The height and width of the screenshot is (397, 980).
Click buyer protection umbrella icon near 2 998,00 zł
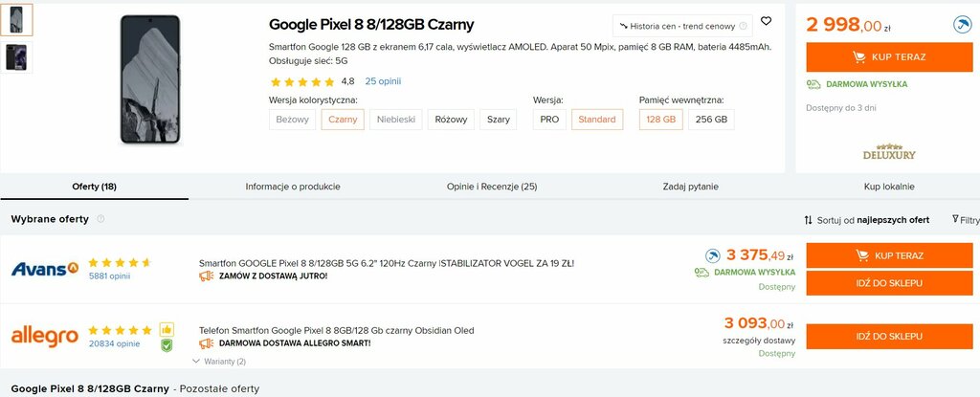click(x=962, y=25)
